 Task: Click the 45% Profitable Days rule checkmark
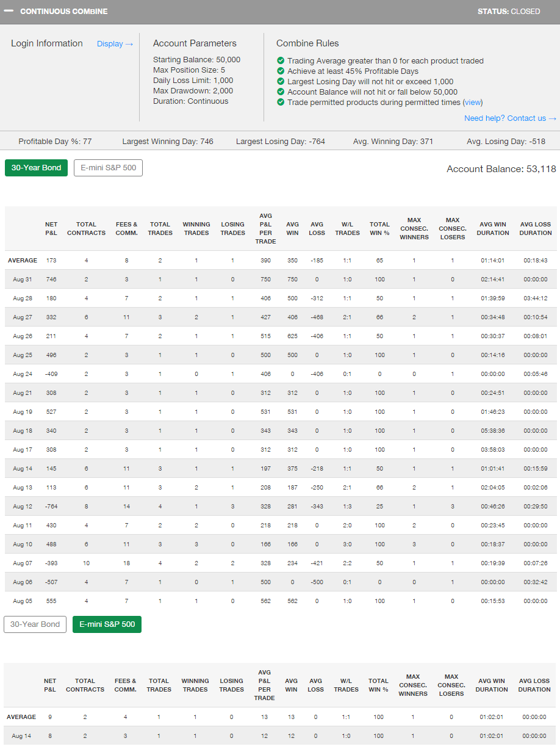point(281,71)
